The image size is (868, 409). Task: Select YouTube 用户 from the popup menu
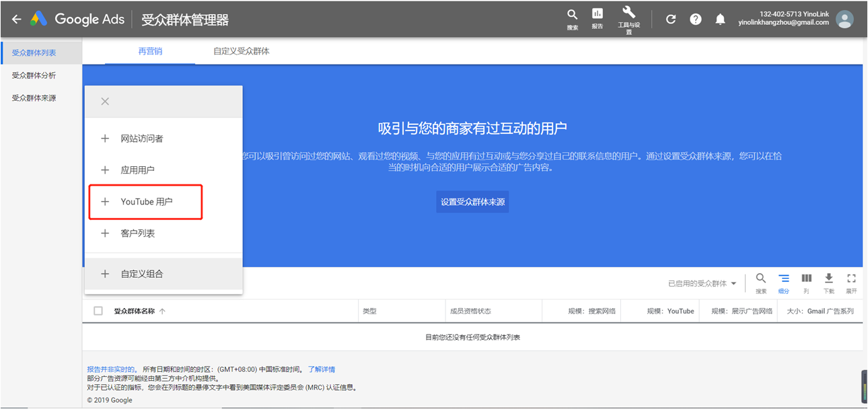point(146,202)
